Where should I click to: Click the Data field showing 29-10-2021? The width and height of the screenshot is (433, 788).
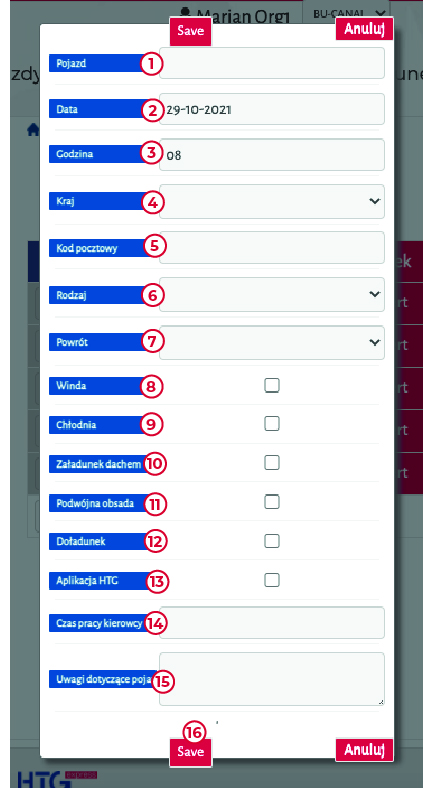pyautogui.click(x=272, y=109)
